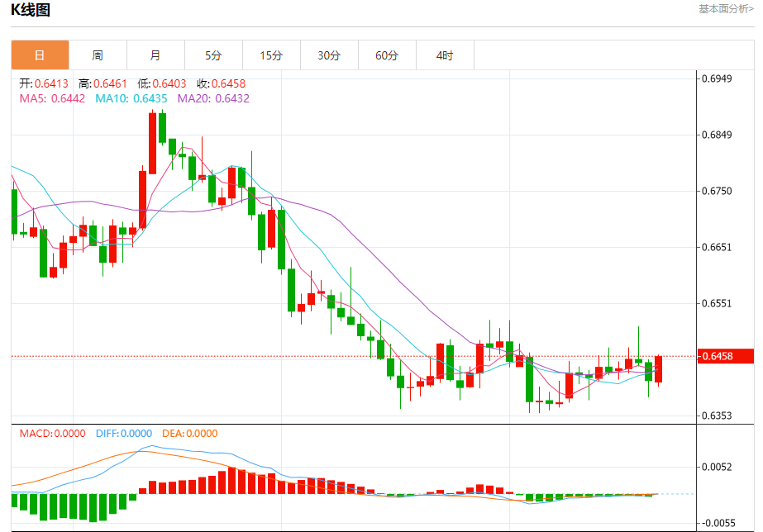Viewport: 763px width, 532px height.
Task: Open the 30分 interval tab
Action: (x=330, y=55)
